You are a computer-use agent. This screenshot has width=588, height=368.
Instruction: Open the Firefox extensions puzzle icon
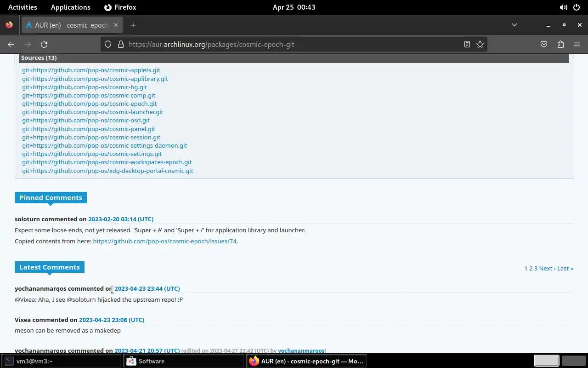point(560,44)
